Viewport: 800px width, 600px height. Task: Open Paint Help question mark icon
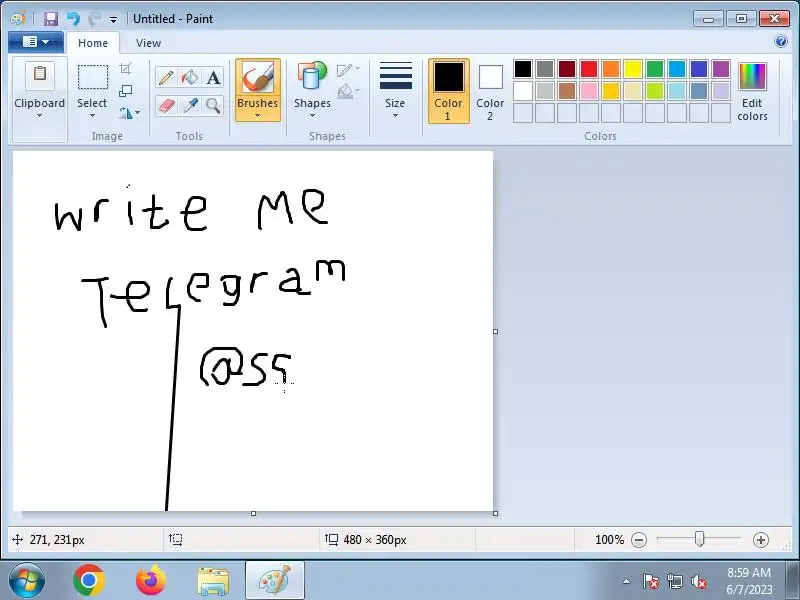click(781, 41)
